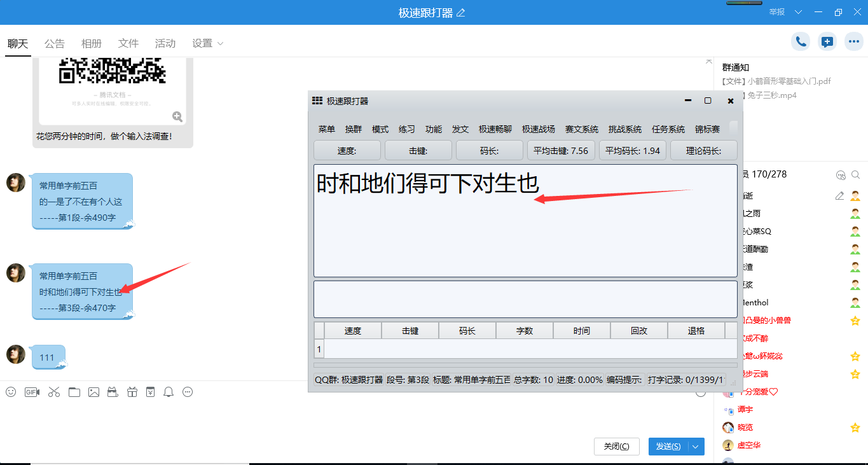This screenshot has width=868, height=465.
Task: Open the 任务系统 menu
Action: click(x=668, y=129)
